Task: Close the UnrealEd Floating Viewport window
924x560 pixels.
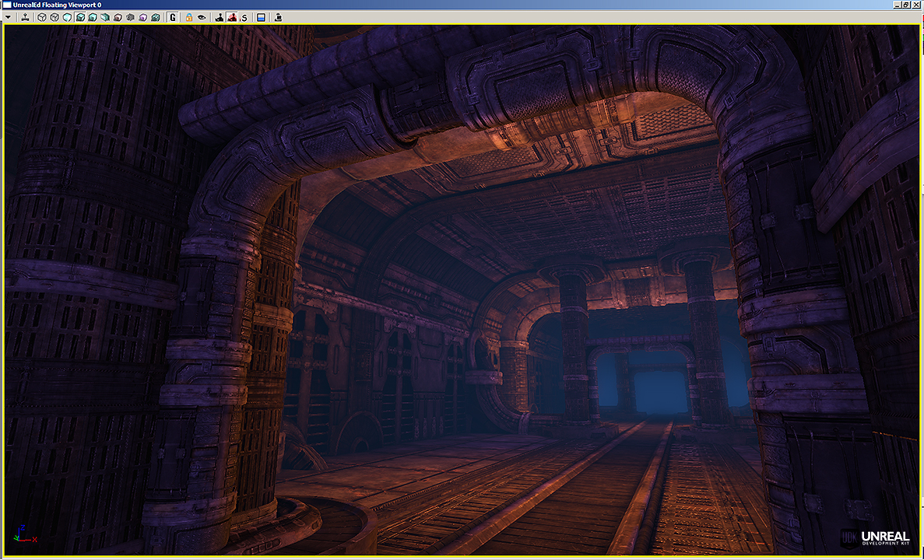Action: [917, 5]
